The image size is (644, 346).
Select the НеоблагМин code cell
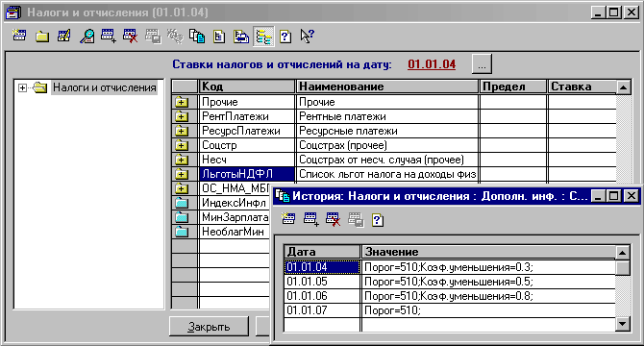click(235, 231)
